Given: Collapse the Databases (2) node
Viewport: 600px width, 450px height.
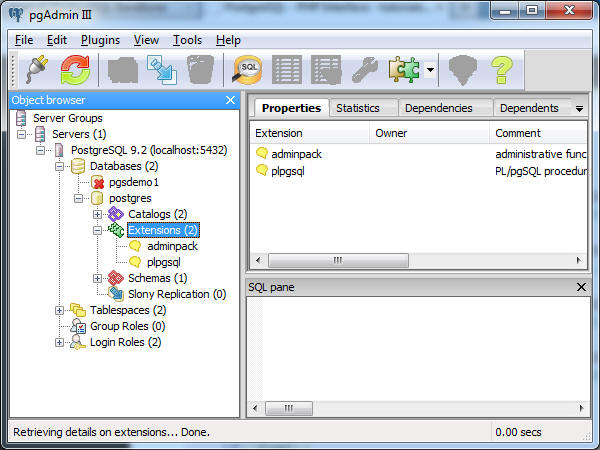Looking at the screenshot, I should click(x=59, y=166).
